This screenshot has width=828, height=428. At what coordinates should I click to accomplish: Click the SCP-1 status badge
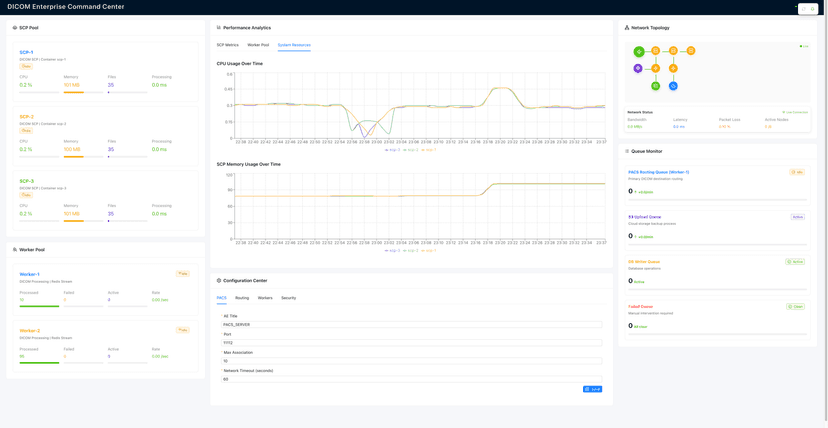click(x=25, y=66)
